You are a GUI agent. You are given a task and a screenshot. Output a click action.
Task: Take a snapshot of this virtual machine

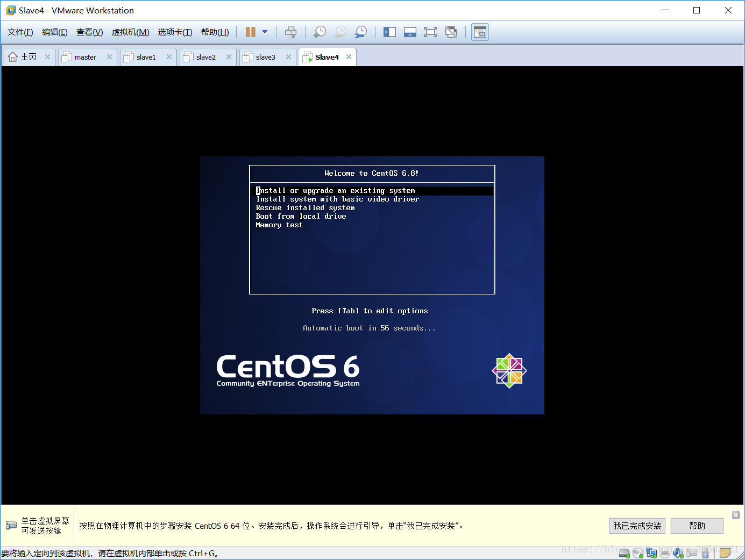coord(320,32)
